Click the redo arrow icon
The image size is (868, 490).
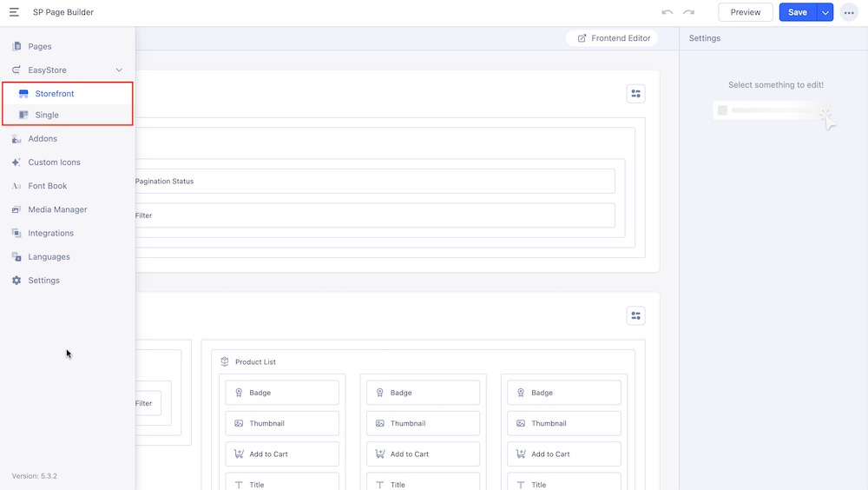tap(688, 12)
